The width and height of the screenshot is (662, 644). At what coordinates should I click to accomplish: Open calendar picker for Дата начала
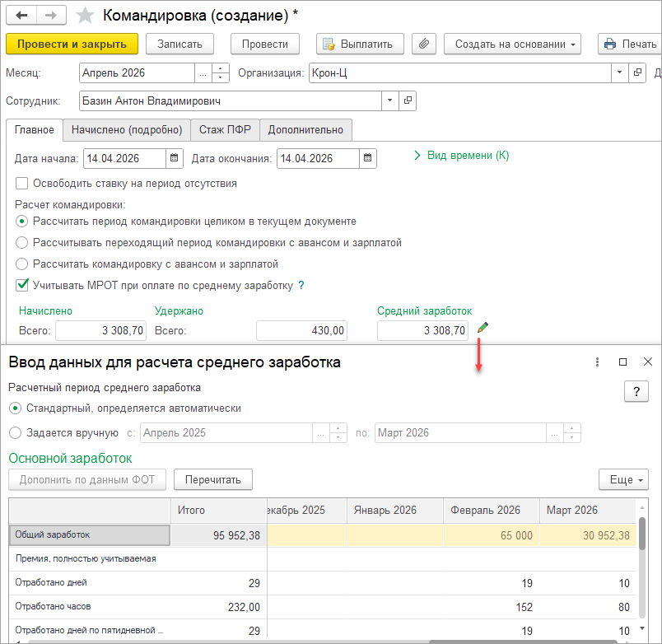pos(174,158)
